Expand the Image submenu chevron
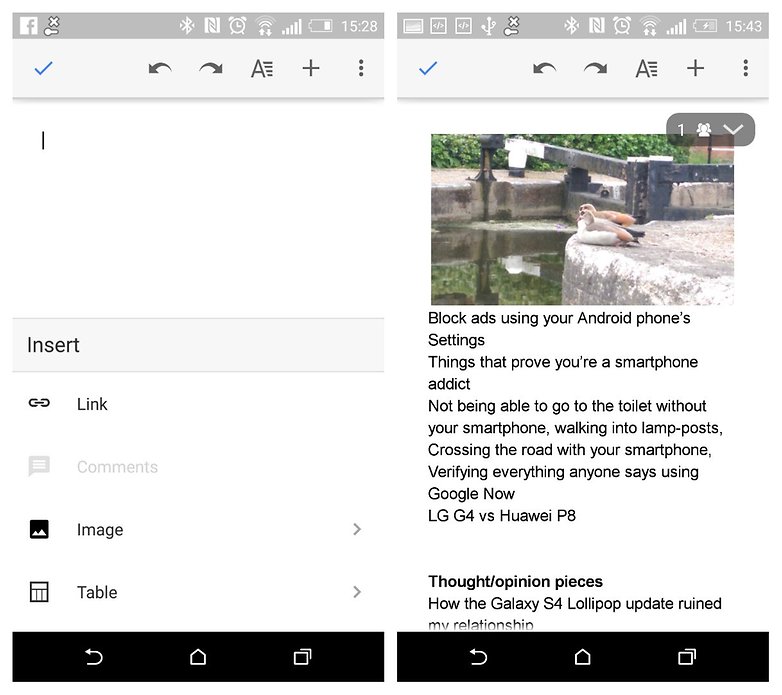This screenshot has height=695, width=782. (357, 529)
